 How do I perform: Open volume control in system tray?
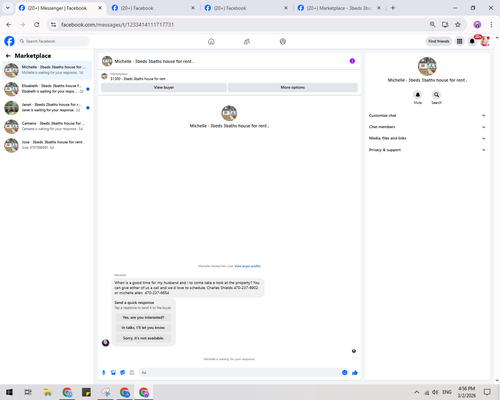pos(435,392)
